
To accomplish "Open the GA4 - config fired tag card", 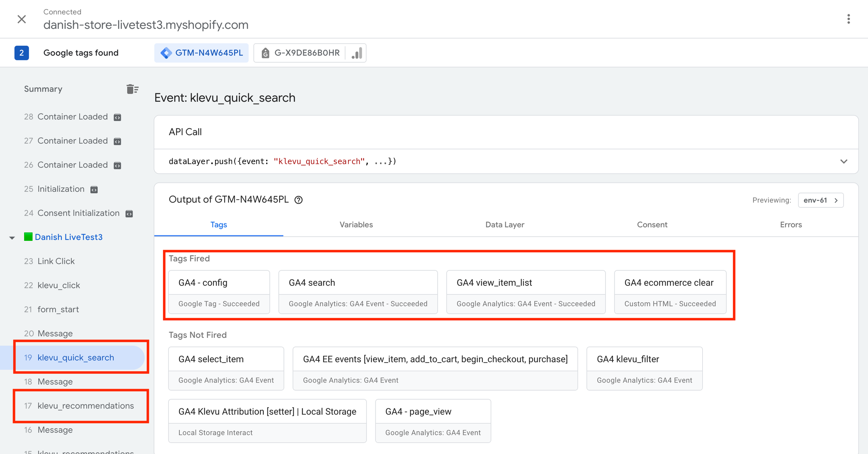I will pyautogui.click(x=219, y=292).
